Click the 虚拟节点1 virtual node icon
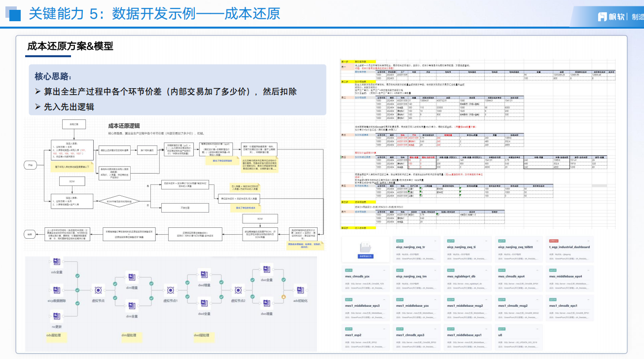The width and height of the screenshot is (644, 359). pyautogui.click(x=170, y=291)
